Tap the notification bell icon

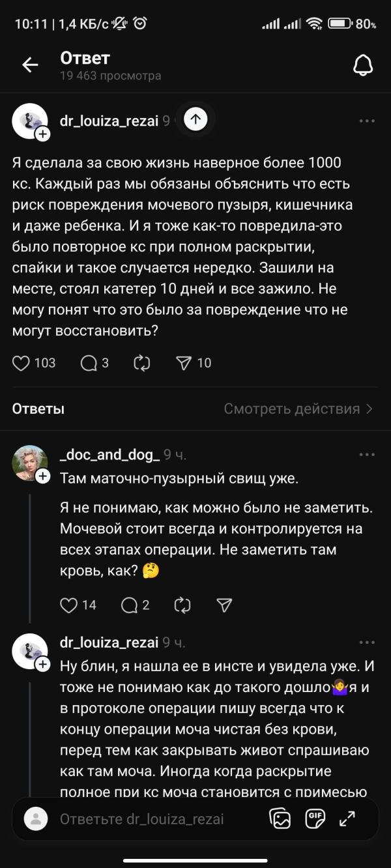(x=362, y=65)
